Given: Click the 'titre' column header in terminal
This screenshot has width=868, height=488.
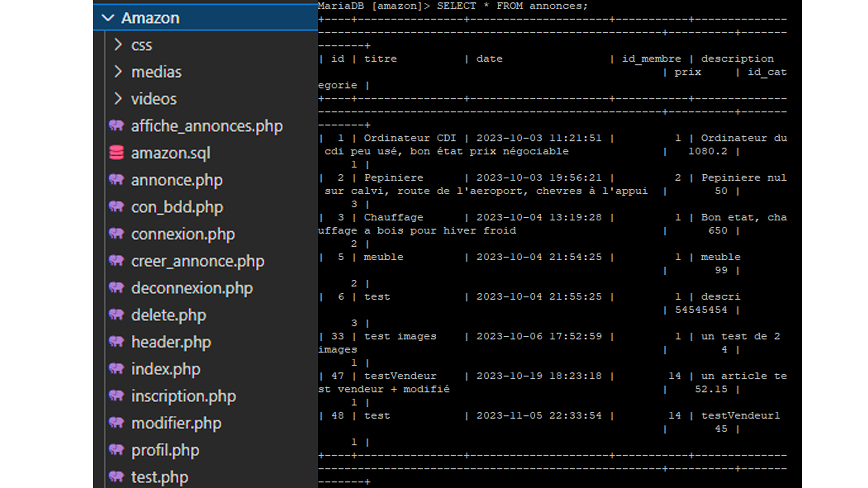Looking at the screenshot, I should (380, 59).
